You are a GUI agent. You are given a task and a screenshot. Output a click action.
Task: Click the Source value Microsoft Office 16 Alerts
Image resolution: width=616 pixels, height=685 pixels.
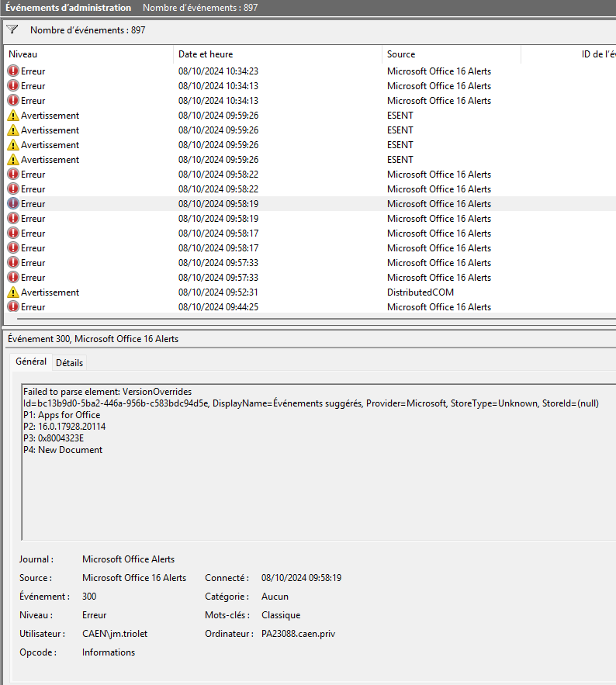click(x=134, y=578)
